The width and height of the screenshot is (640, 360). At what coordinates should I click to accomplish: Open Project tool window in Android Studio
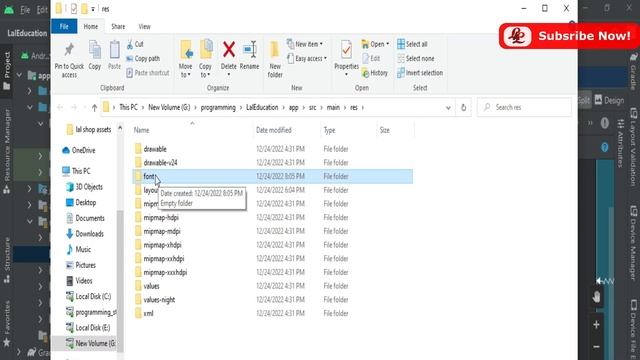pos(7,70)
